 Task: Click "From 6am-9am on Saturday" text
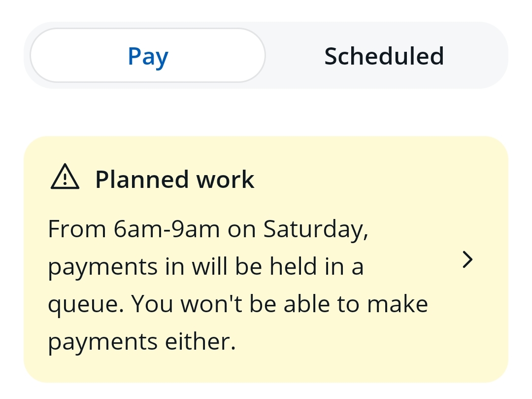click(208, 229)
